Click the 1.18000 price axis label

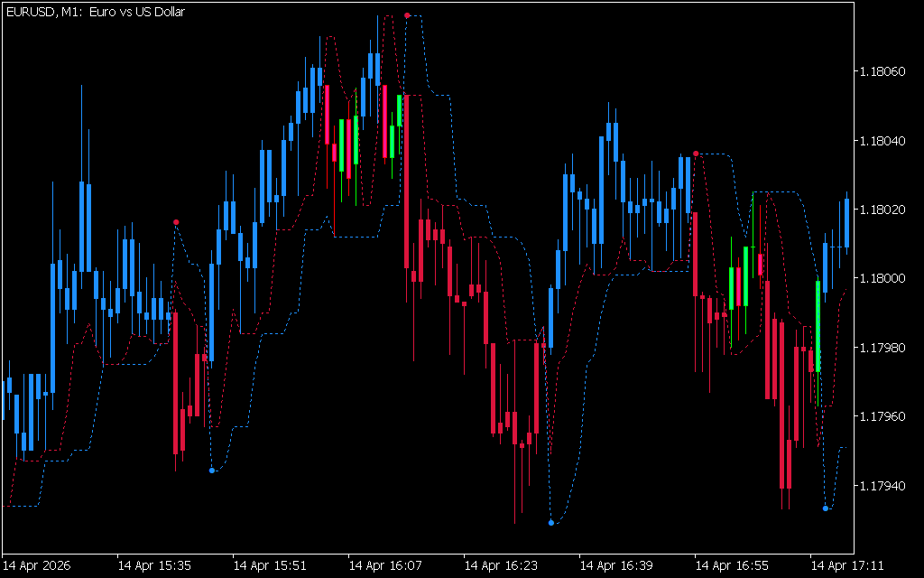click(x=886, y=278)
